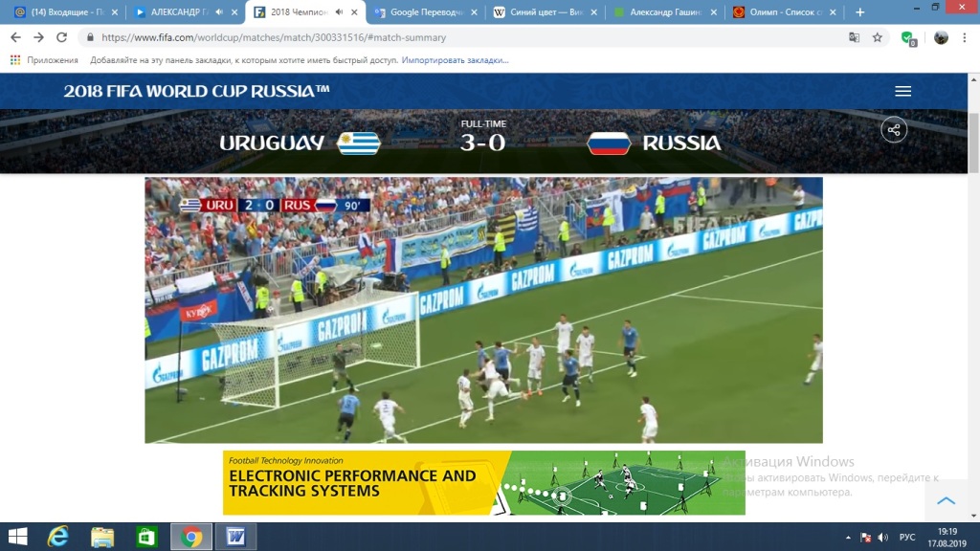Show hidden system tray icons
The height and width of the screenshot is (551, 980).
(x=848, y=538)
